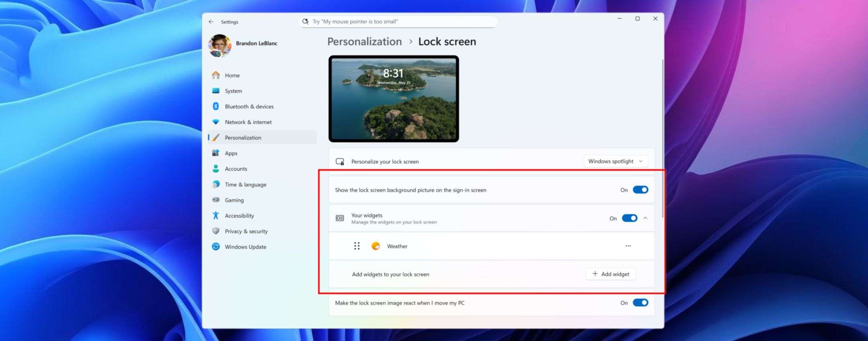This screenshot has width=868, height=341.
Task: Click the Personalization paintbrush icon
Action: click(216, 138)
